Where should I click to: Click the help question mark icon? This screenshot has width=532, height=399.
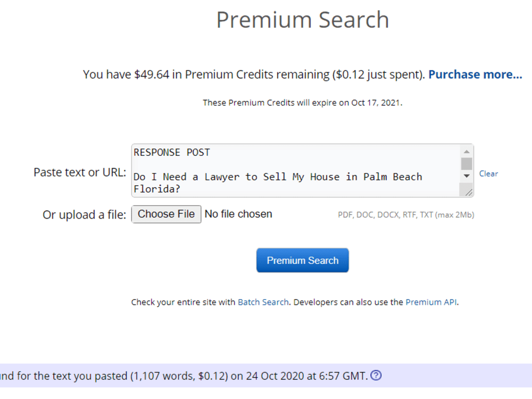pos(376,376)
